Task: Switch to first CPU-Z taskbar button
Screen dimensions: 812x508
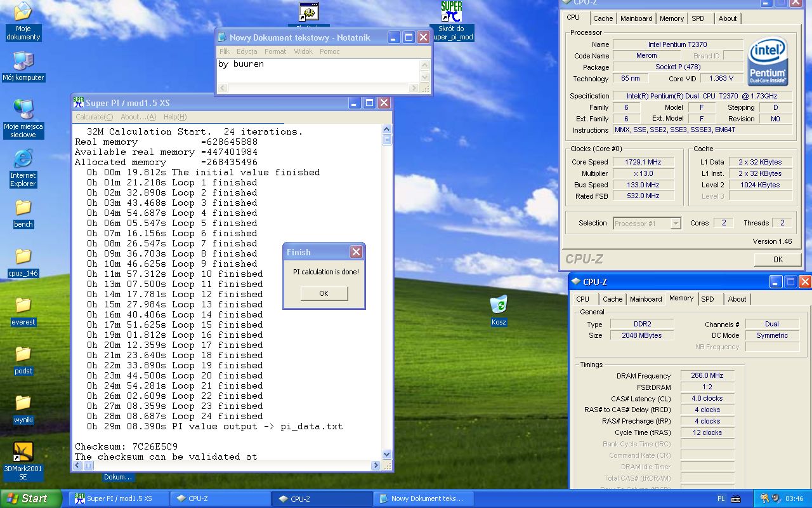Action: (x=220, y=498)
